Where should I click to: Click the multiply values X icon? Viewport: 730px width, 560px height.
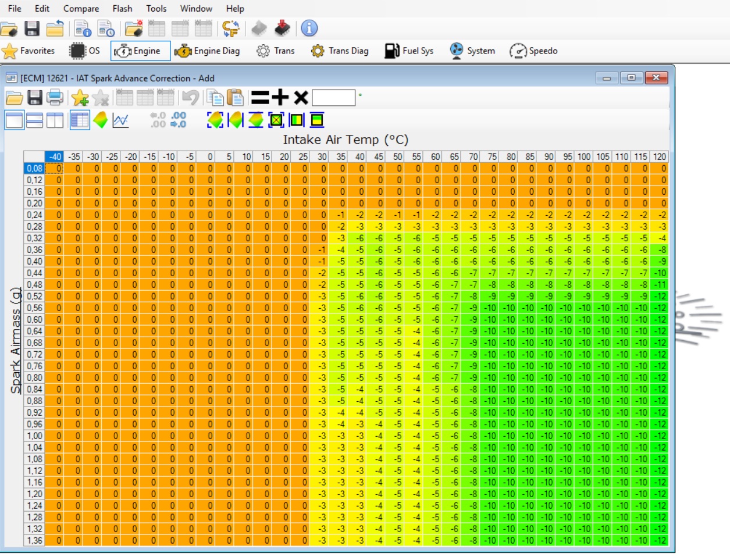[x=300, y=98]
